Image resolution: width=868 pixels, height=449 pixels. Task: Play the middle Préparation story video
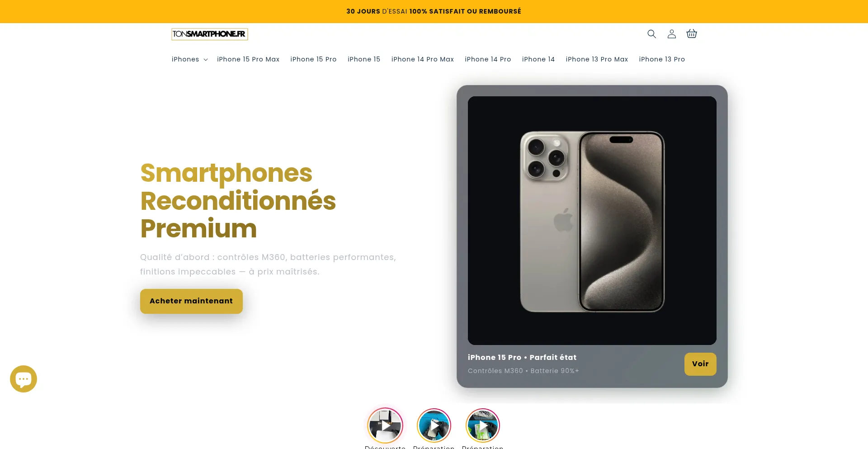434,425
